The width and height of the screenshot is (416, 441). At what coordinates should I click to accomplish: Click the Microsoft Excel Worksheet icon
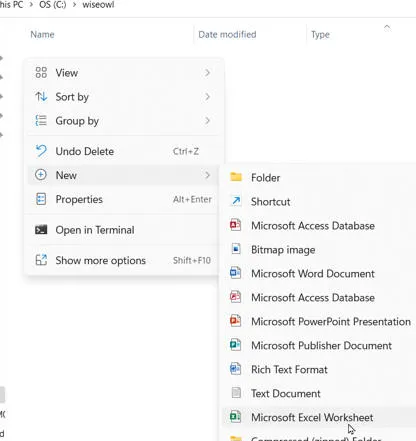(236, 417)
